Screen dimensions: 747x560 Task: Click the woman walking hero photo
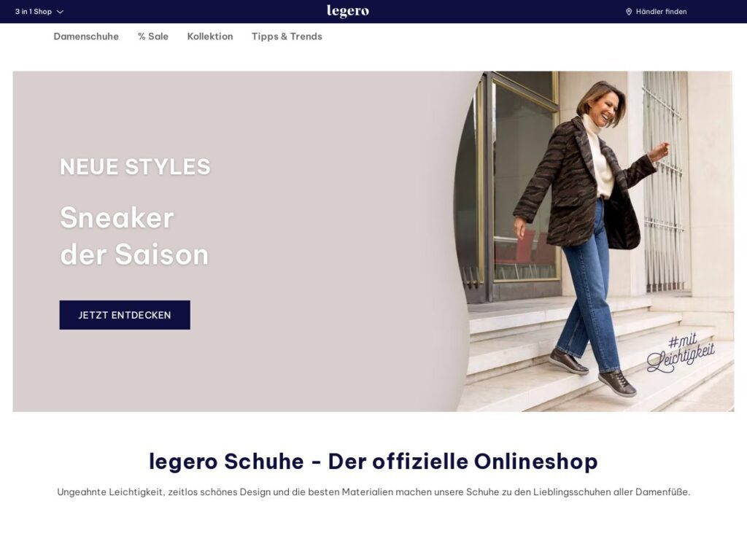593,241
